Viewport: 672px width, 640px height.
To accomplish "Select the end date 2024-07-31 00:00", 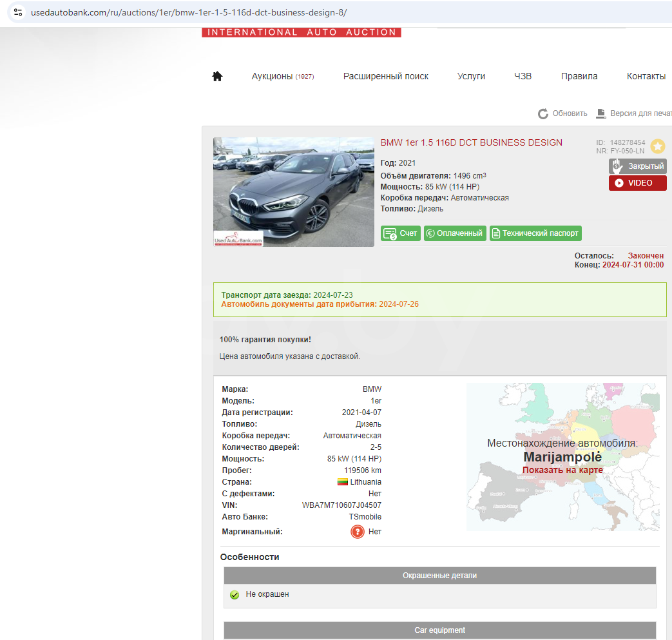I will coord(633,265).
